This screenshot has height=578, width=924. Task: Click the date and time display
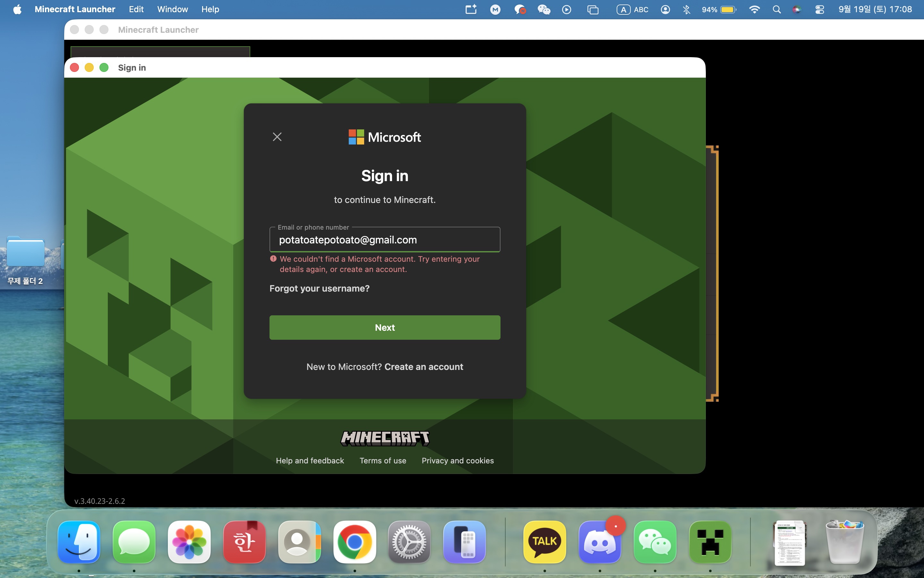[x=875, y=9]
